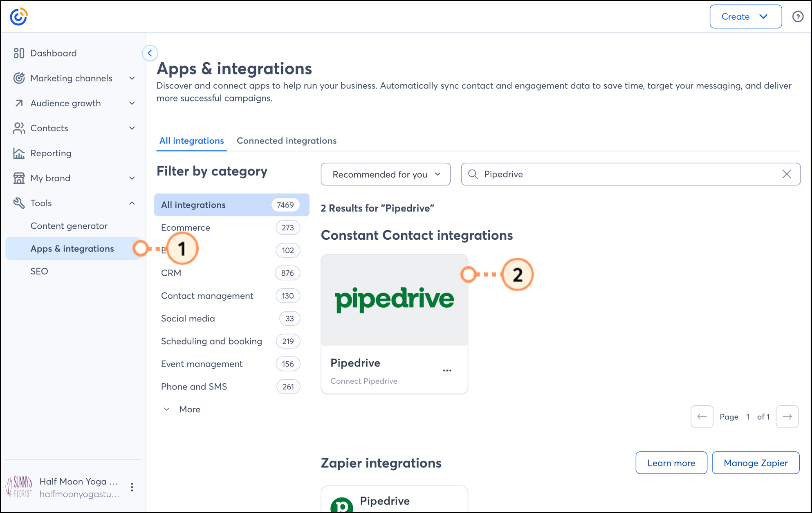Screen dimensions: 812x513
Task: Open the account options kebab menu
Action: click(x=132, y=487)
